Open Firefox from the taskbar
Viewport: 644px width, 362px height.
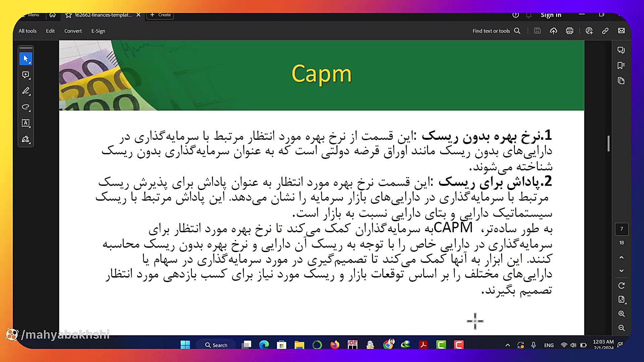[335, 345]
